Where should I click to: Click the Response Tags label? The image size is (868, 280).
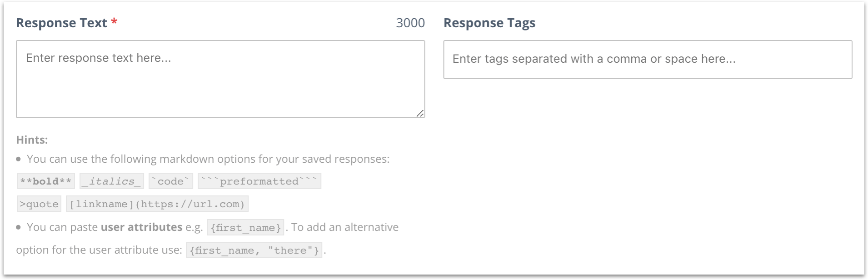[x=489, y=23]
